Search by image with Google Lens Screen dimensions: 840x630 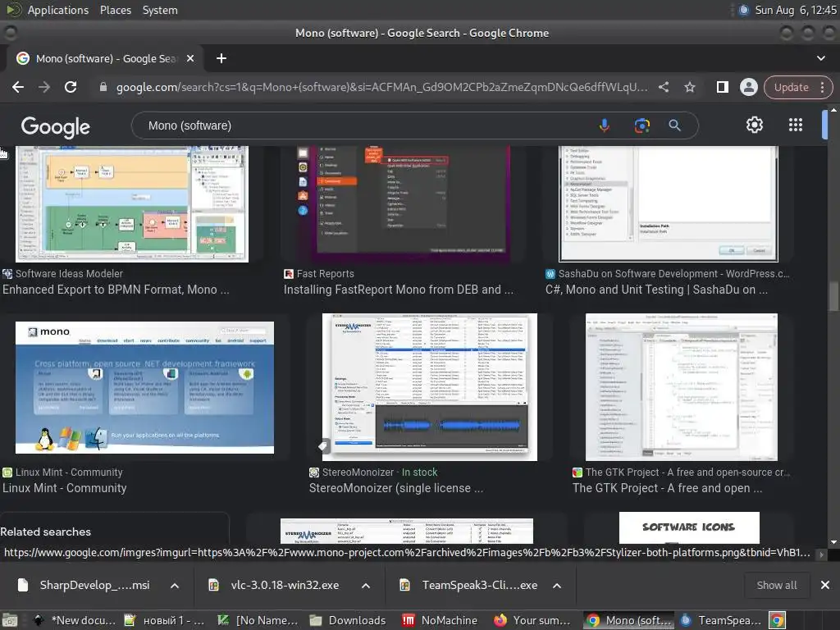point(641,126)
